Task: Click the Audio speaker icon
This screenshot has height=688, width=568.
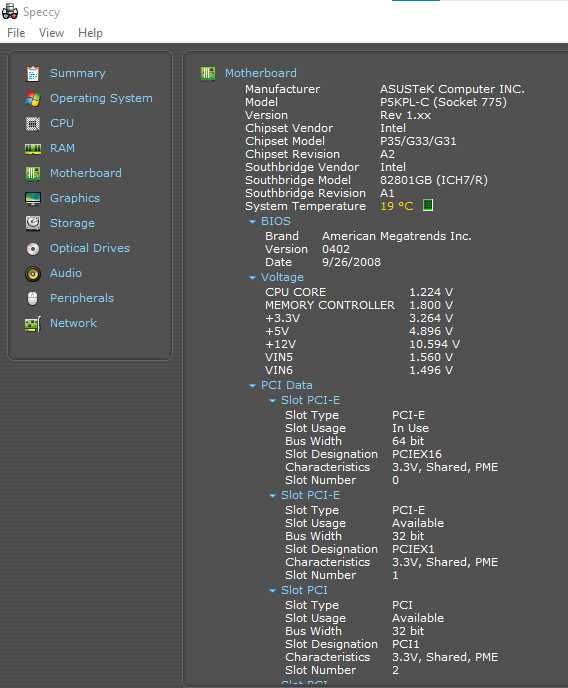Action: 33,274
